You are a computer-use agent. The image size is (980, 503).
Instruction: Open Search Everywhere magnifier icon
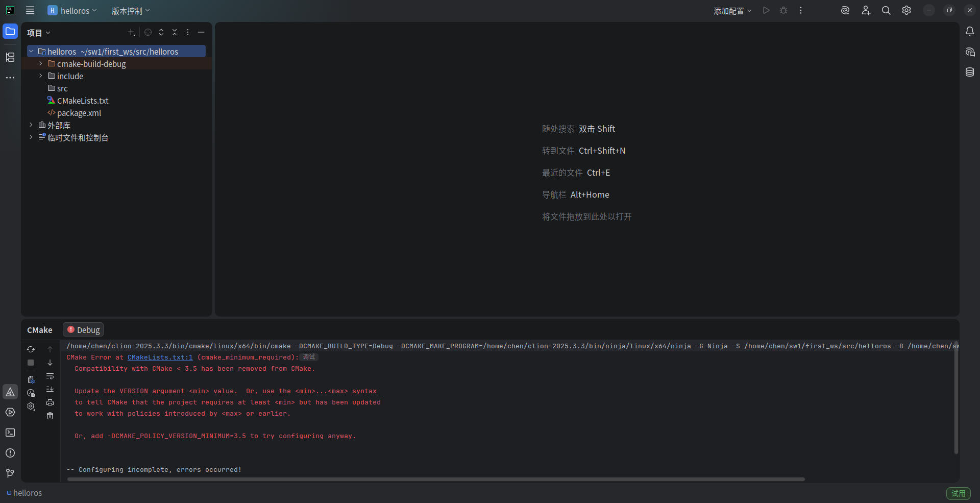(886, 10)
